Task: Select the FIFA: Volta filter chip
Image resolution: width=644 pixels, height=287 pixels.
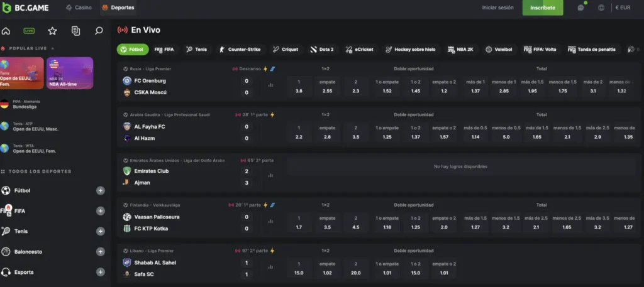Action: [x=540, y=50]
